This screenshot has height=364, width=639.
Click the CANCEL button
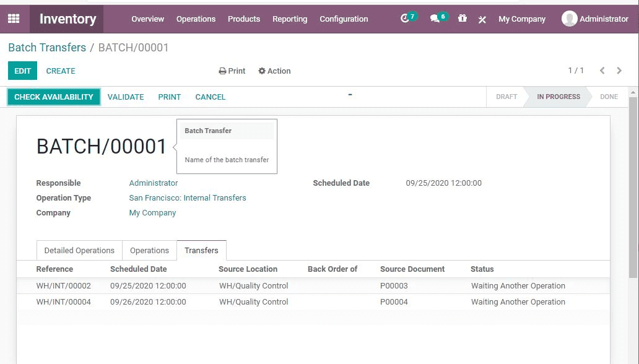point(211,97)
